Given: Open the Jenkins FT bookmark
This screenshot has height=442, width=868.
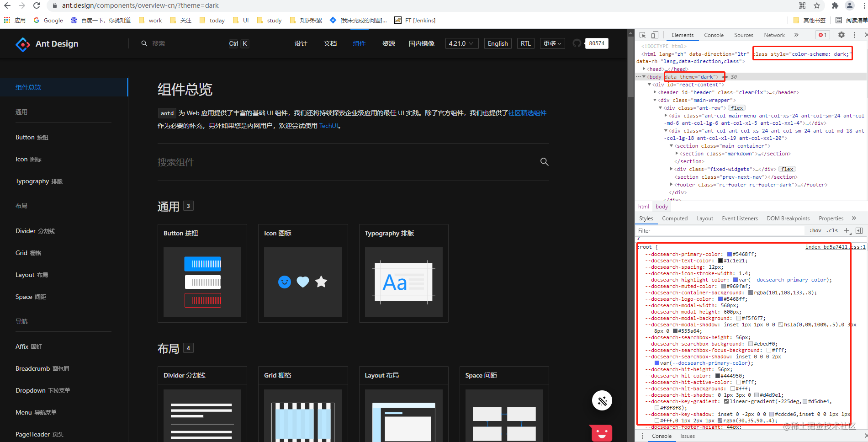Looking at the screenshot, I should (415, 20).
